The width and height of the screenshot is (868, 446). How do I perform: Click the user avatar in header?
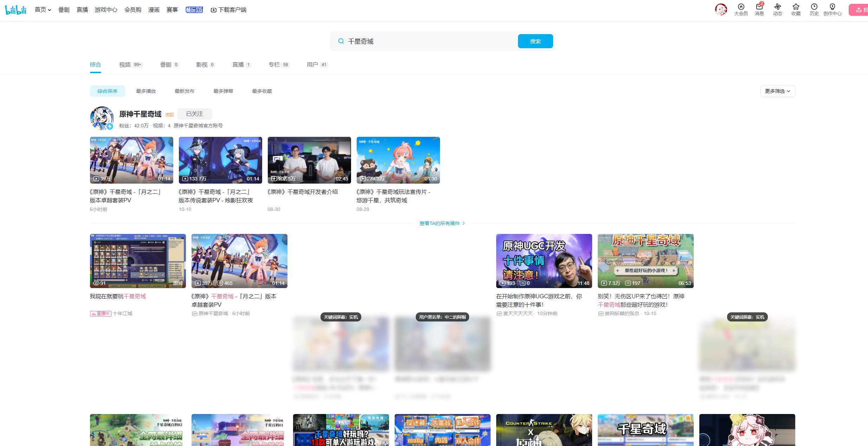721,9
